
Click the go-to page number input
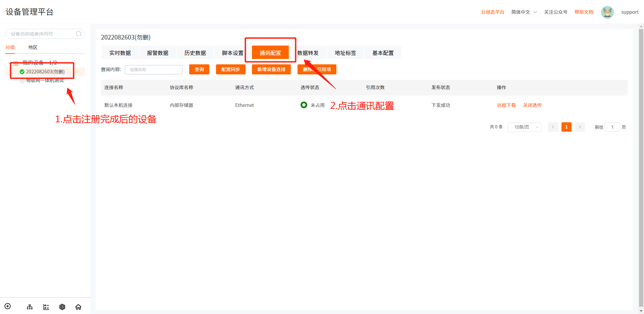coord(612,127)
